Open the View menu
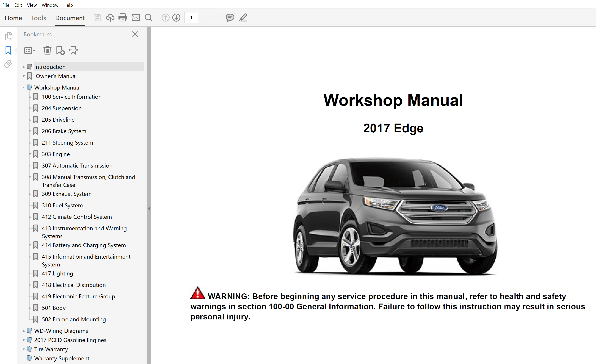The height and width of the screenshot is (364, 596). point(32,5)
